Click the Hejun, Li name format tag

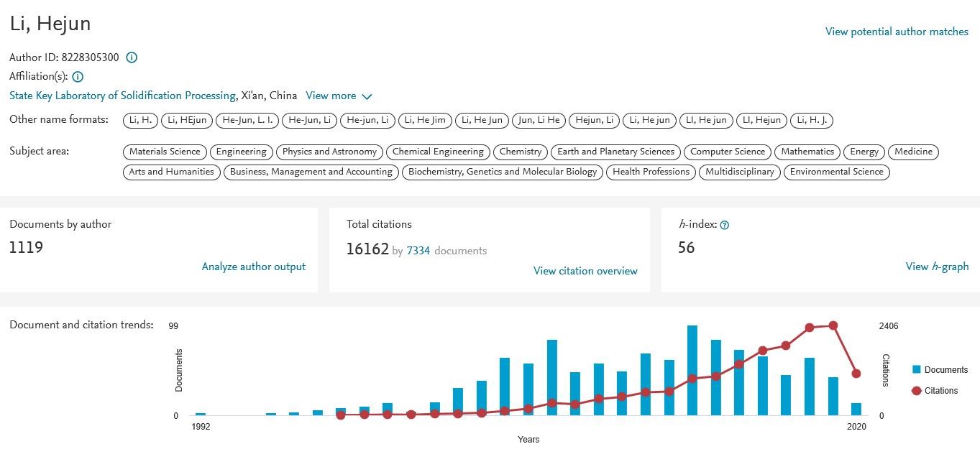pos(594,120)
